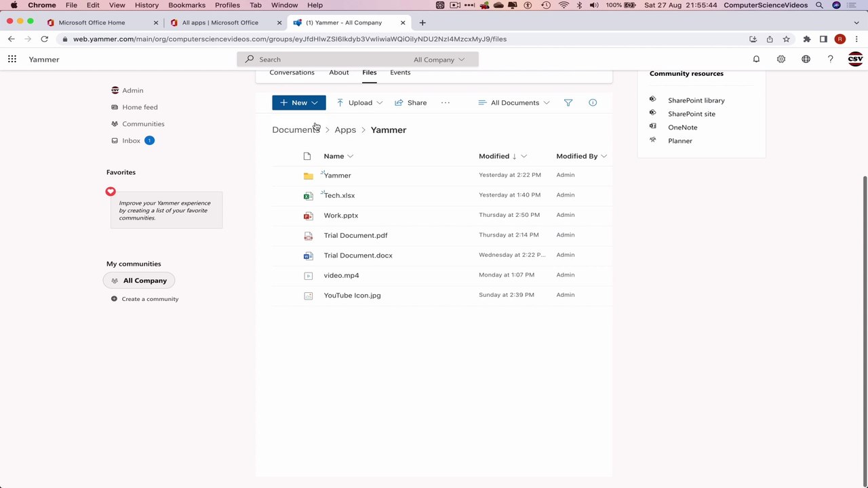
Task: Click the image icon for YouTube Icon.jpg
Action: tap(309, 296)
